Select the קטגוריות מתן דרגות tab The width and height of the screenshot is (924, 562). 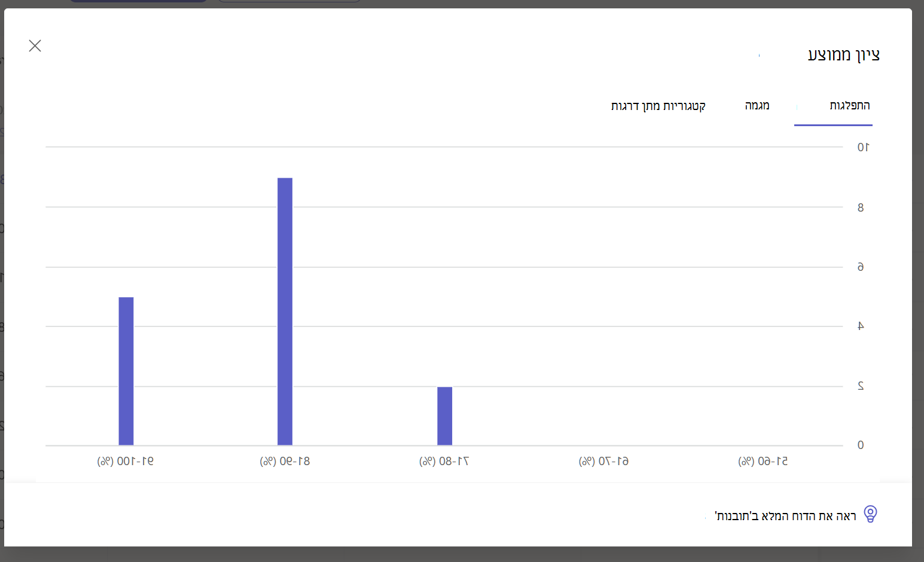tap(658, 106)
